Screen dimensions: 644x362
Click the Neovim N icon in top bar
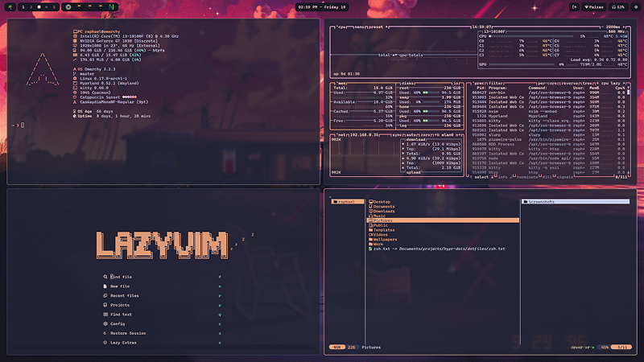coord(111,7)
